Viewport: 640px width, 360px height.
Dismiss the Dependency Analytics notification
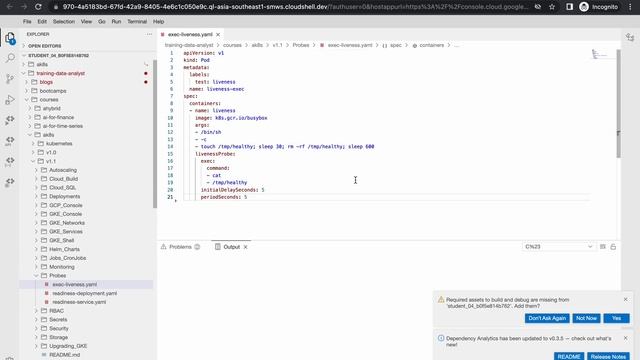tap(626, 338)
